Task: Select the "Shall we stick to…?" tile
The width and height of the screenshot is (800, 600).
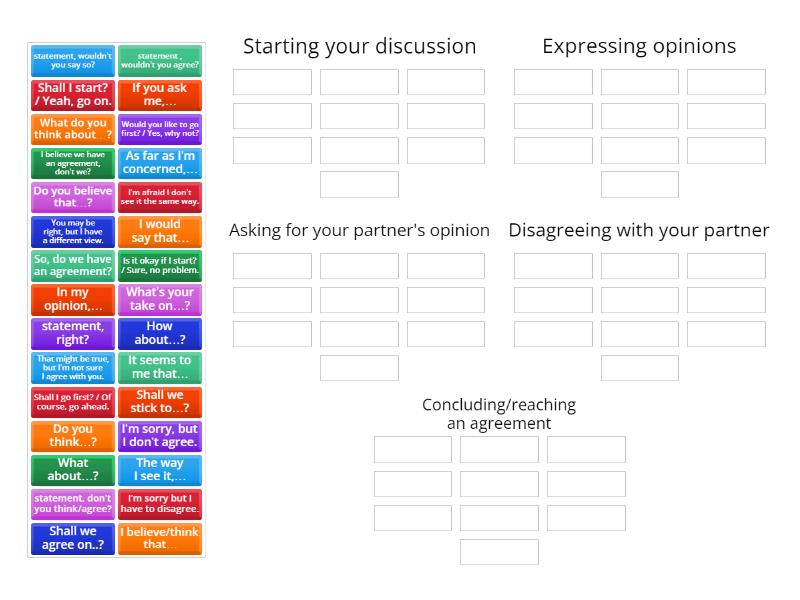Action: [160, 402]
